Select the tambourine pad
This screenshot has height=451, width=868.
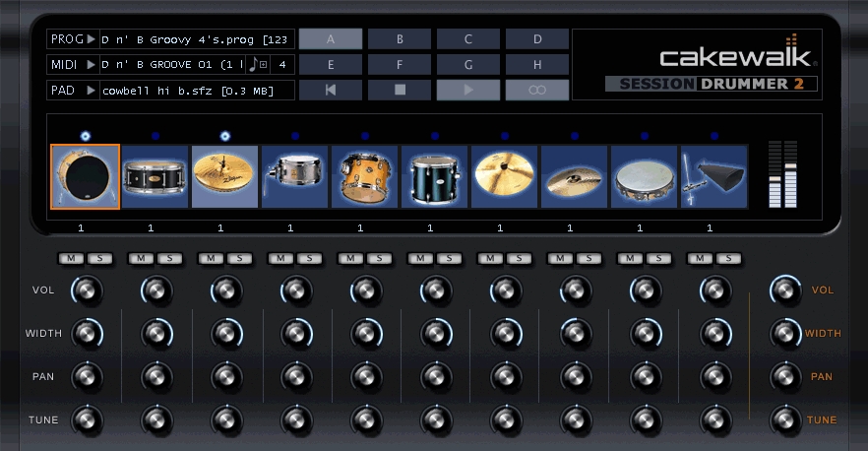click(x=644, y=176)
